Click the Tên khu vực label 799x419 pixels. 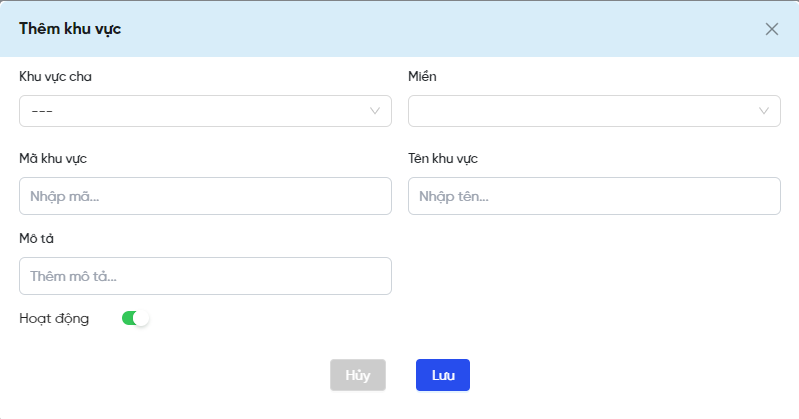[x=443, y=159]
